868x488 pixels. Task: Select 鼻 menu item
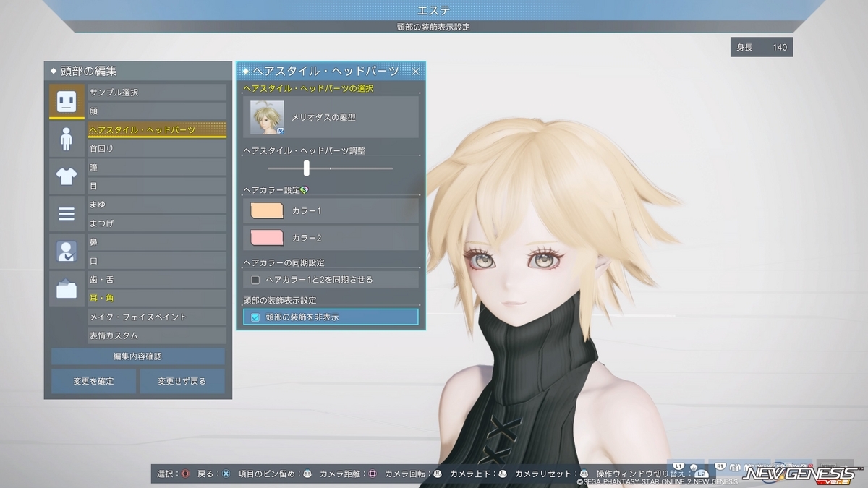click(x=157, y=242)
